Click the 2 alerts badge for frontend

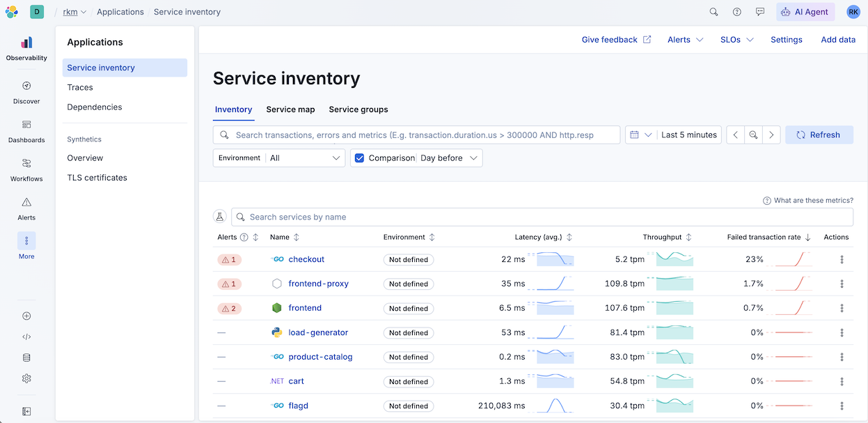[x=230, y=308]
